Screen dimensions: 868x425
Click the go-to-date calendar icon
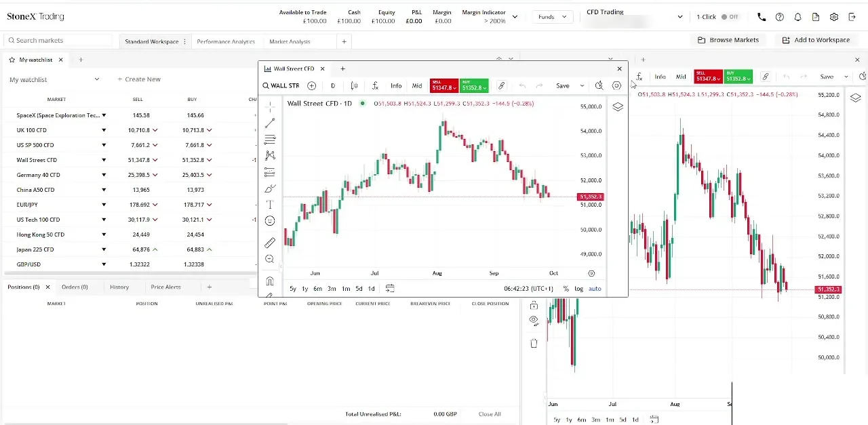pyautogui.click(x=390, y=288)
